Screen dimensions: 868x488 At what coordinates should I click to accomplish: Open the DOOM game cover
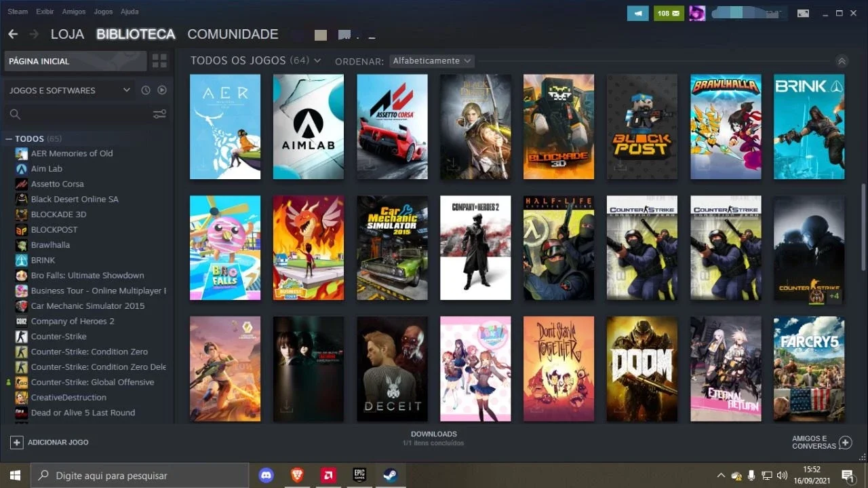(x=642, y=369)
